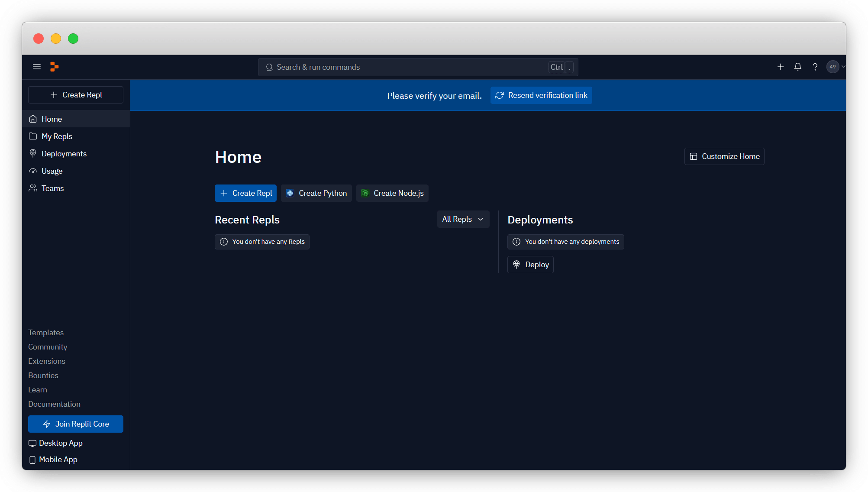Screen dimensions: 868x492
Task: Click the hamburger menu icon
Action: click(37, 67)
